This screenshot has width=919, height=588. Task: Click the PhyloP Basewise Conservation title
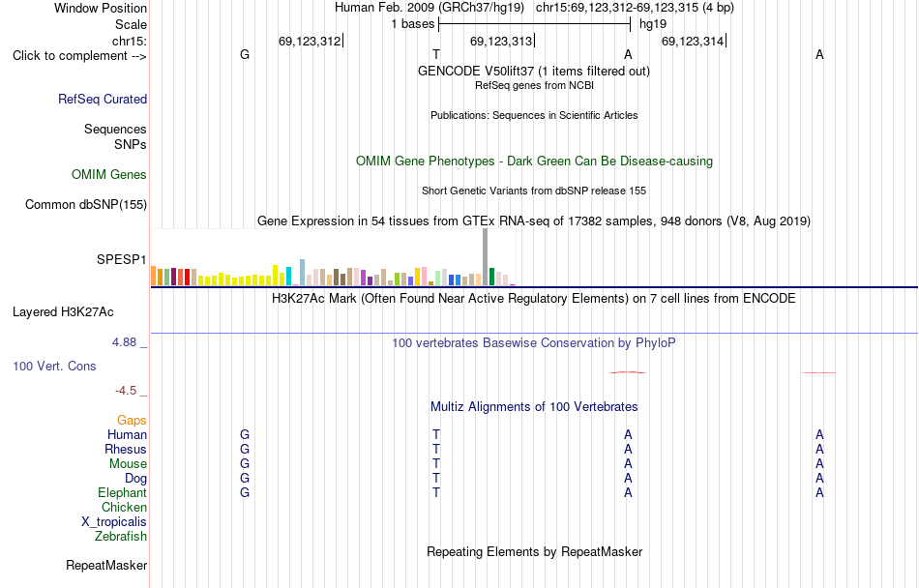[534, 342]
